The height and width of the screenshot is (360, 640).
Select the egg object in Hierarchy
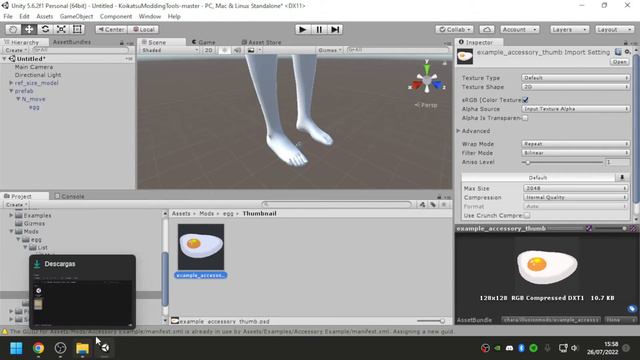click(x=34, y=107)
